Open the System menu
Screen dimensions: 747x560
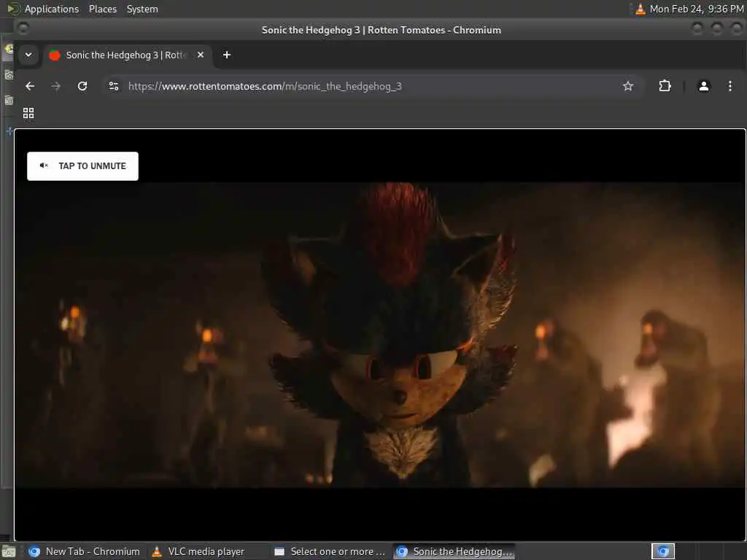pyautogui.click(x=142, y=9)
